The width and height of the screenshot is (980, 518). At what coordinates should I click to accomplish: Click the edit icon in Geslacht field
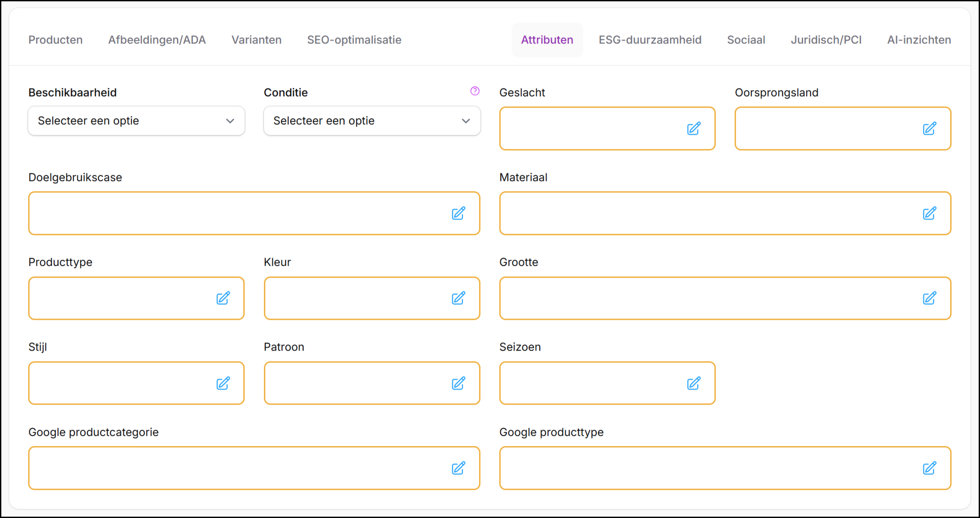(x=694, y=129)
